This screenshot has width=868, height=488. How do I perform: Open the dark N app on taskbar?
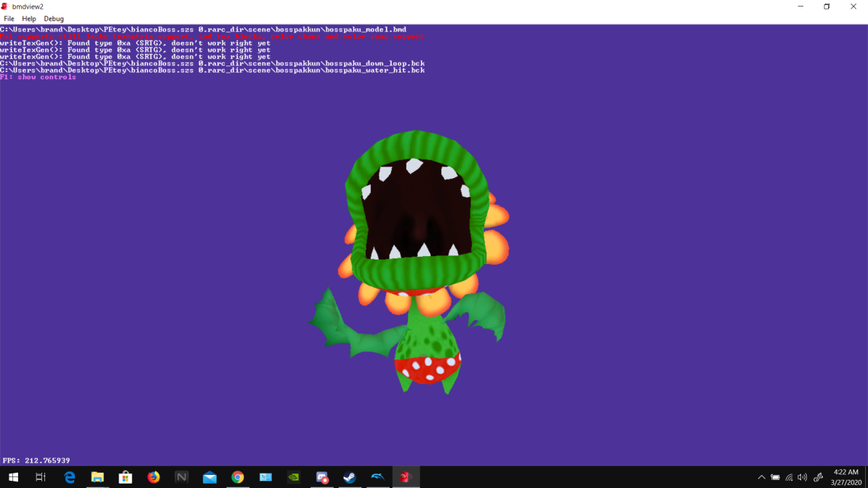(182, 477)
